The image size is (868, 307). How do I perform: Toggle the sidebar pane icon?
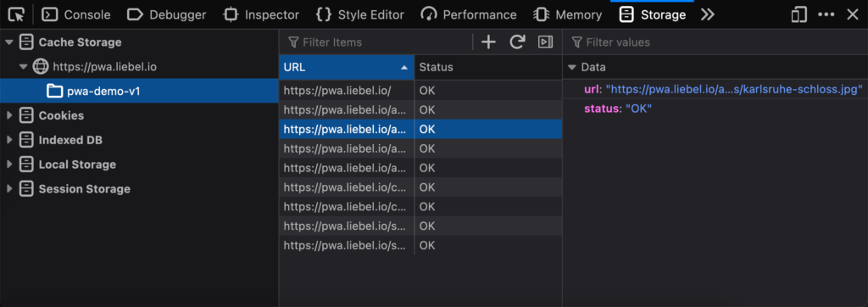coord(546,42)
